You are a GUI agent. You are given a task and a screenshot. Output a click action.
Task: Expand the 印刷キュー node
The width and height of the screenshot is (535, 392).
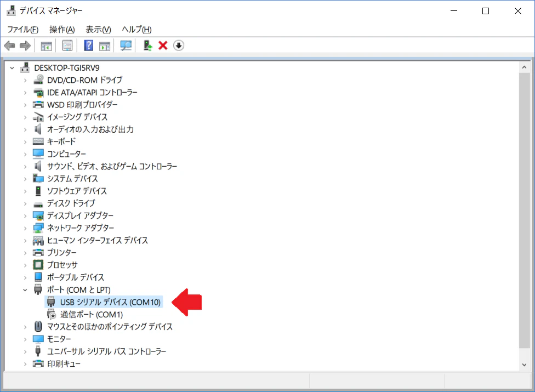tap(25, 364)
